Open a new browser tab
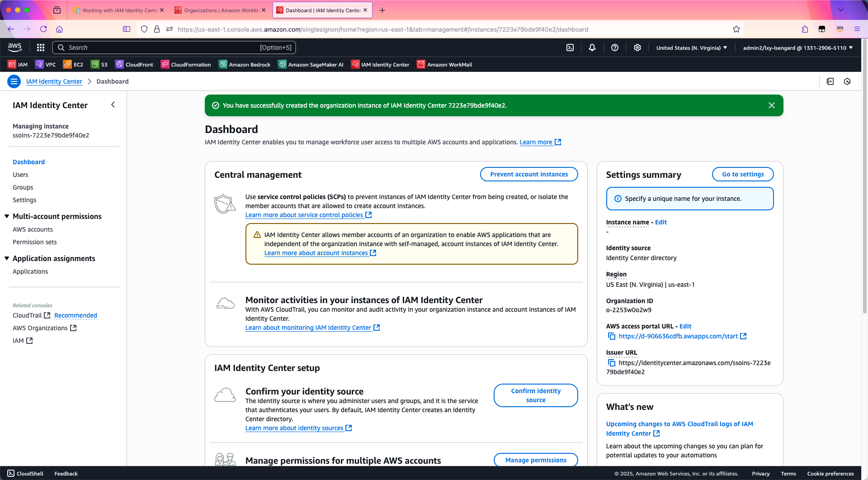Viewport: 868px width, 480px height. pos(382,10)
